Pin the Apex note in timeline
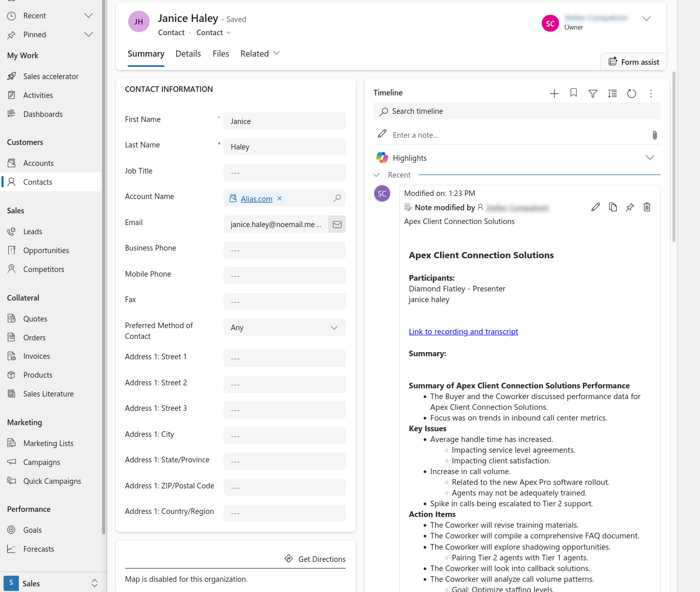700x592 pixels. [x=630, y=207]
